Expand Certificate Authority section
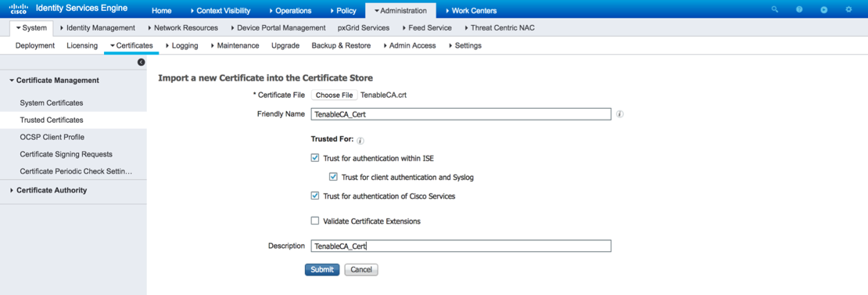The image size is (868, 295). pyautogui.click(x=48, y=190)
